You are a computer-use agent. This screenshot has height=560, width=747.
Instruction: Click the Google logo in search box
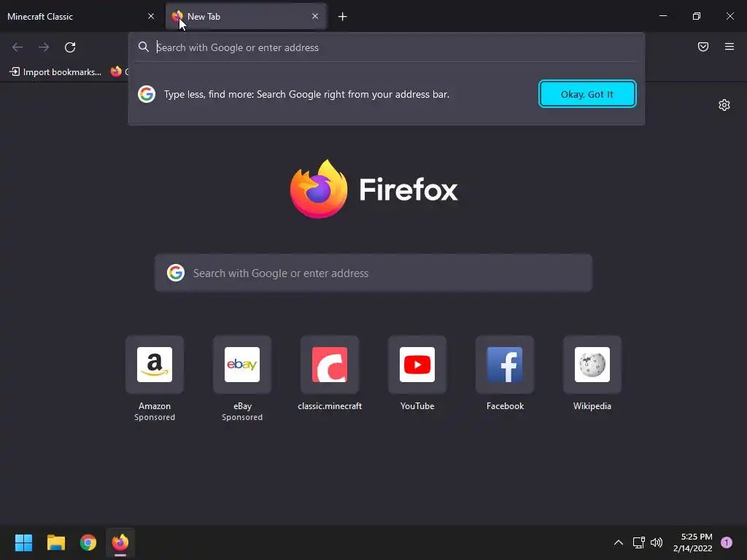[x=176, y=273]
